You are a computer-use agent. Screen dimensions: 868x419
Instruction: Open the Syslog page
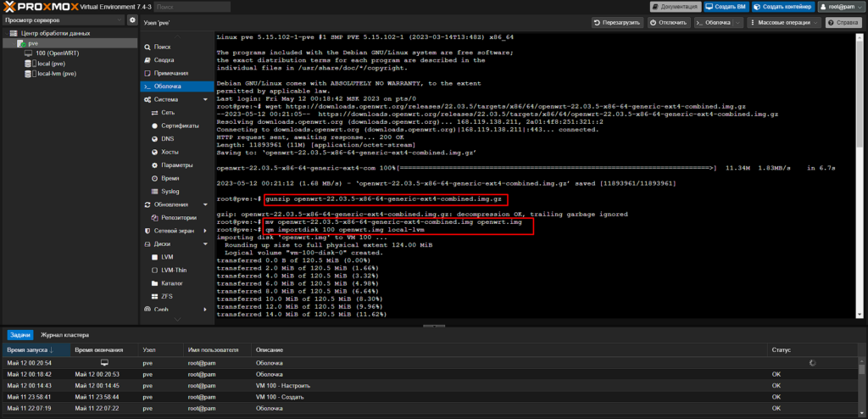tap(170, 191)
